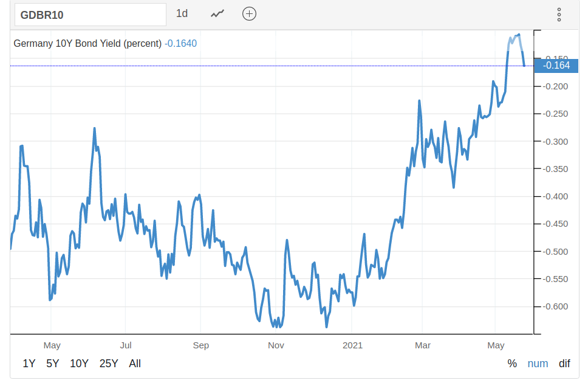Click the -0.1640 legend value

point(181,44)
